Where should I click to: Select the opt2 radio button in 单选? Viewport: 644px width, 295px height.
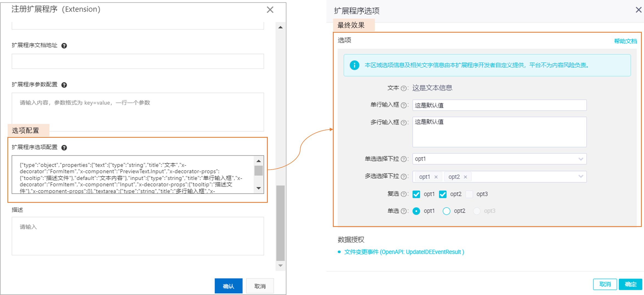(447, 211)
